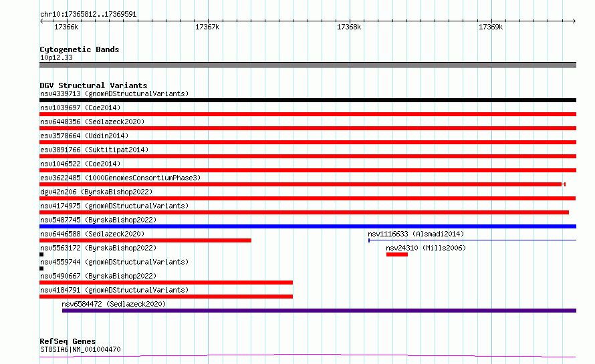Click the right arrow on the ruler

pos(574,21)
